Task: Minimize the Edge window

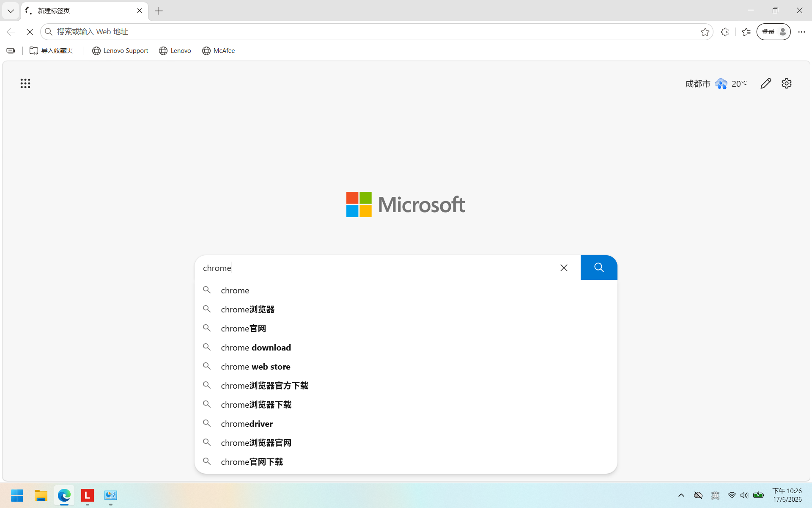Action: (x=751, y=11)
